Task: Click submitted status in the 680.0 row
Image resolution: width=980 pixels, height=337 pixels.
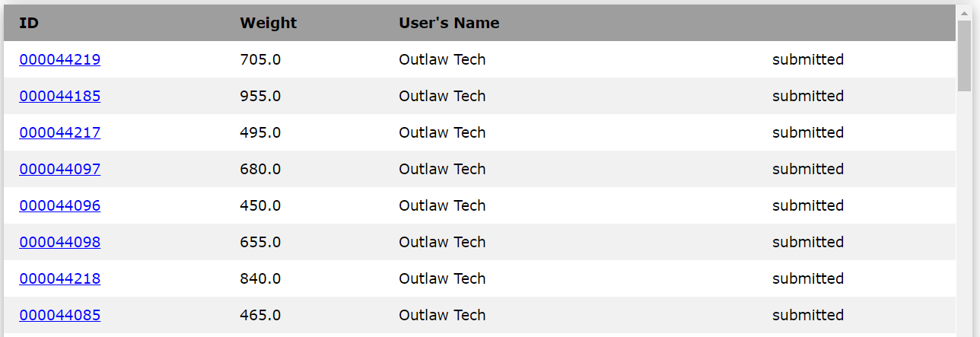Action: click(x=807, y=169)
